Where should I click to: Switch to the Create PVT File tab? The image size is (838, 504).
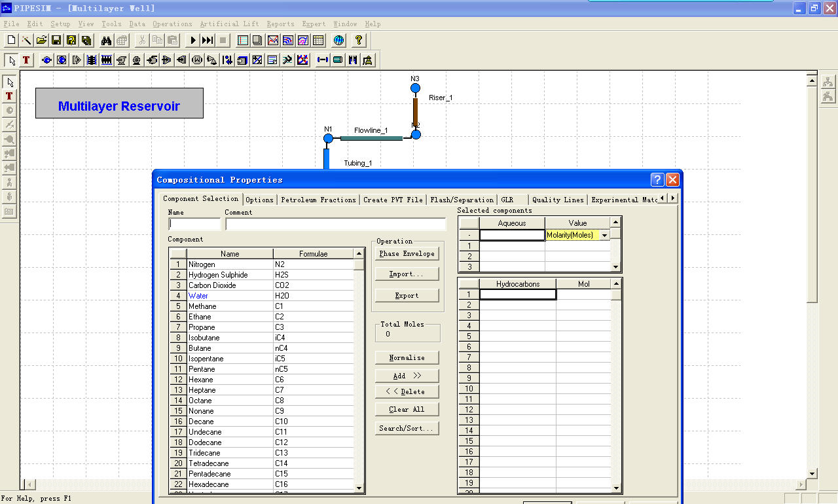pos(393,200)
